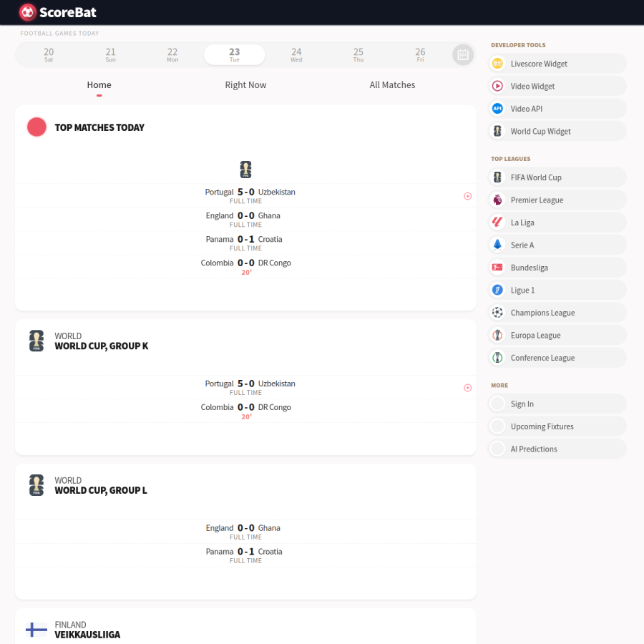Select date 21 Sun
This screenshot has width=644, height=644.
pos(110,54)
